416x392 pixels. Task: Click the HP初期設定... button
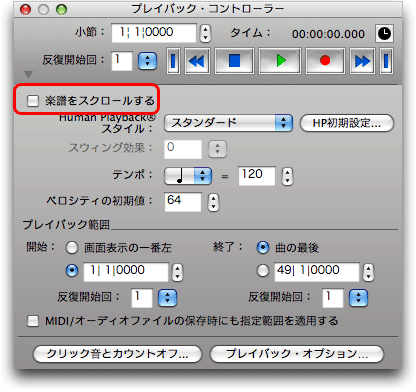(x=347, y=123)
